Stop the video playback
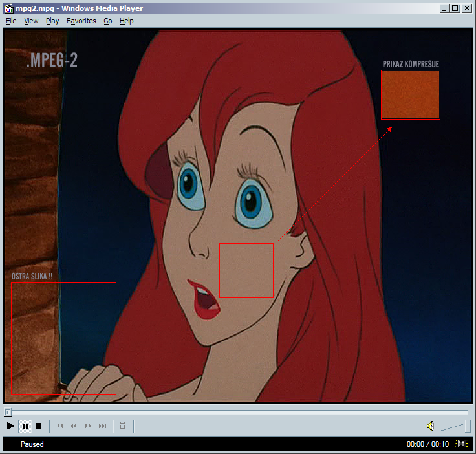This screenshot has height=454, width=476. coord(39,426)
